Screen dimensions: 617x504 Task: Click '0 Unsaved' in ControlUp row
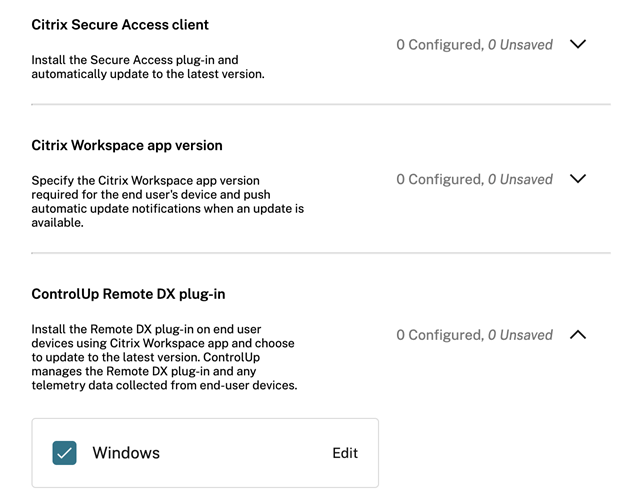click(x=520, y=335)
